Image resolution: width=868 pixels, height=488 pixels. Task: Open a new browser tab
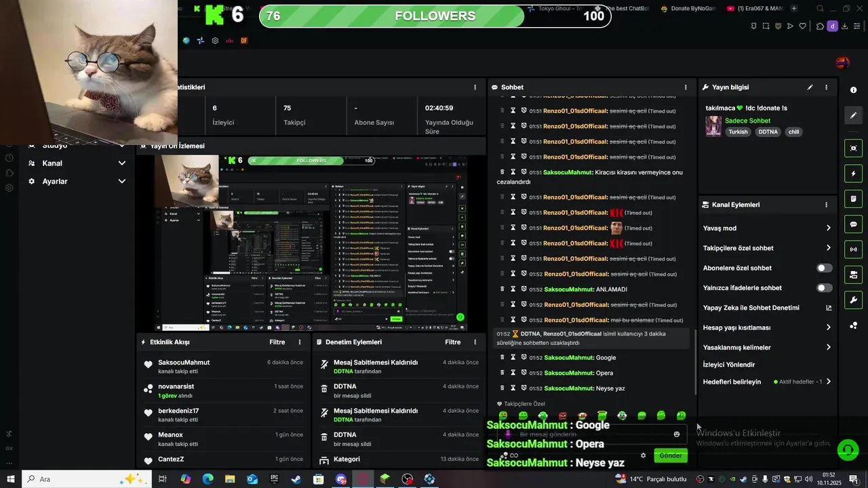point(794,9)
